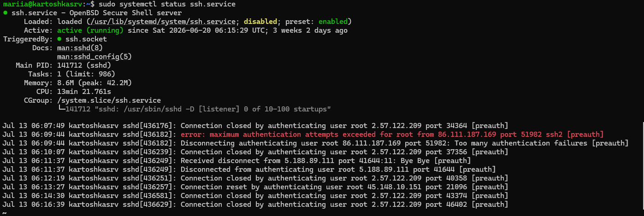The image size is (644, 216).
Task: Click the green 'active (running)' status text
Action: [90, 30]
